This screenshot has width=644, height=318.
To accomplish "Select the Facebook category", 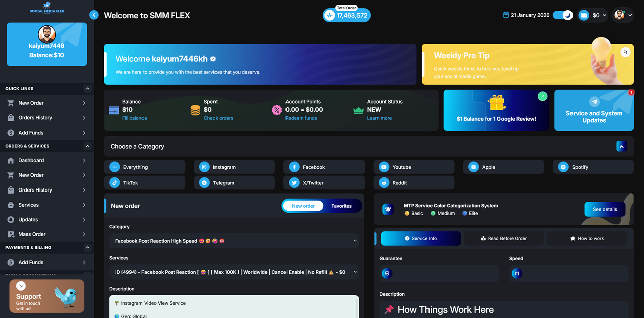I will coord(324,167).
